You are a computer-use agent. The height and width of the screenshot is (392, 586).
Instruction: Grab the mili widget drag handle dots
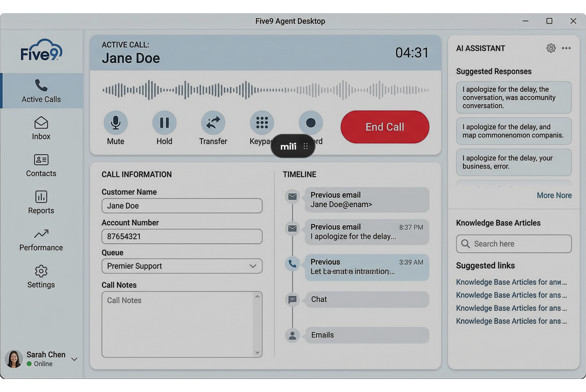(306, 146)
